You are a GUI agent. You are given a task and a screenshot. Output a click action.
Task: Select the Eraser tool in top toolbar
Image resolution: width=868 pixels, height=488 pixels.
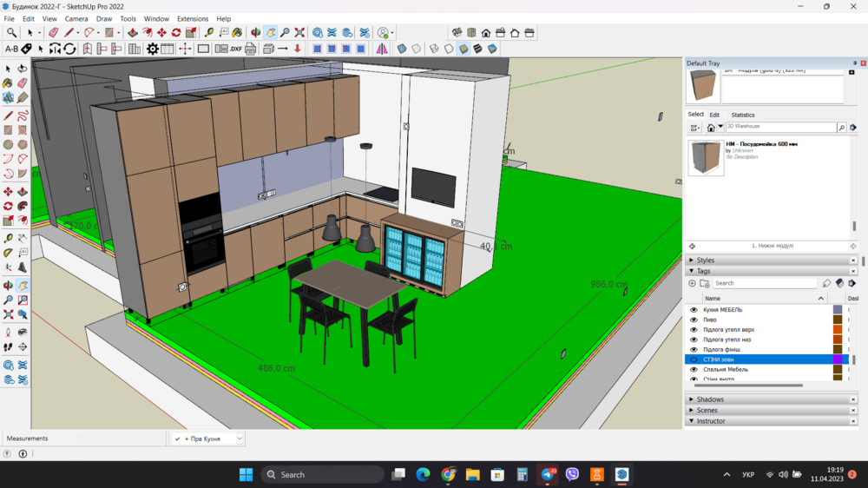click(53, 33)
